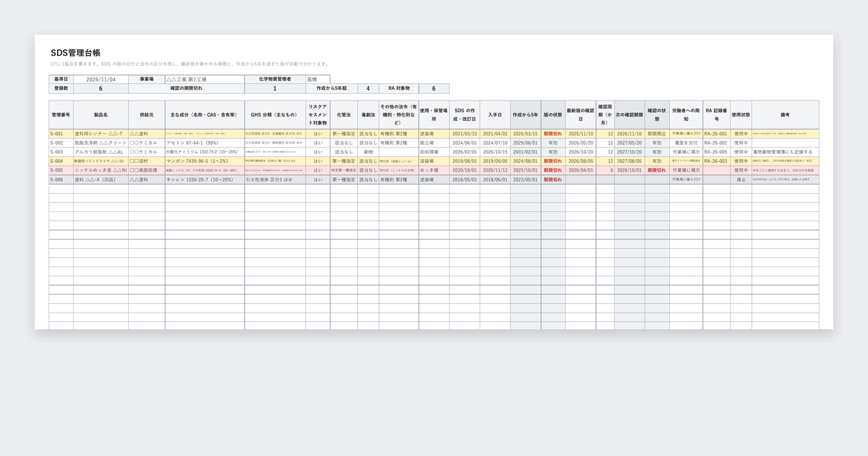Select the RA 対象物 summary label

(x=399, y=88)
